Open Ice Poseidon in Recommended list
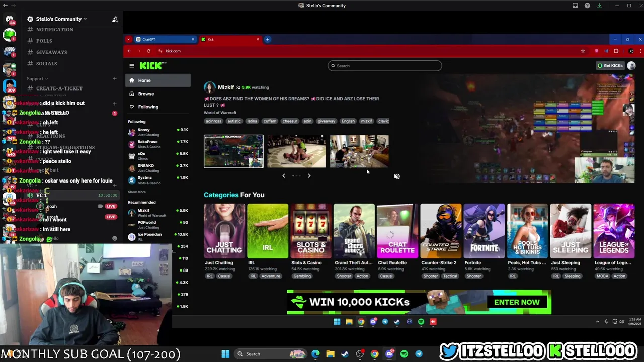Viewport: 644px width, 362px height. [x=158, y=237]
